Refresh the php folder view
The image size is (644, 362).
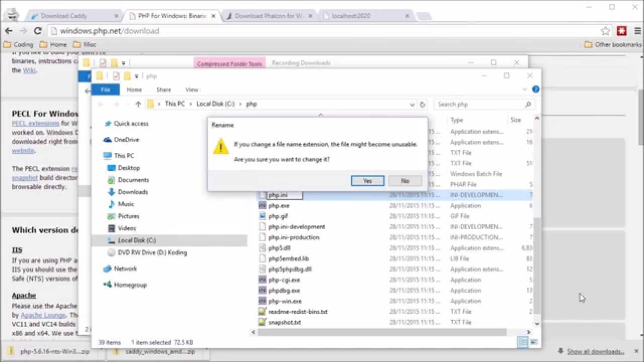pos(422,105)
